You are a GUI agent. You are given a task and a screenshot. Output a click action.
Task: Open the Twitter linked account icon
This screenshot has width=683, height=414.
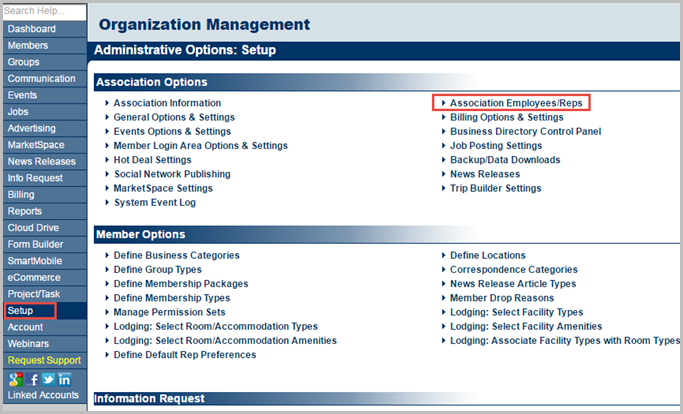48,380
